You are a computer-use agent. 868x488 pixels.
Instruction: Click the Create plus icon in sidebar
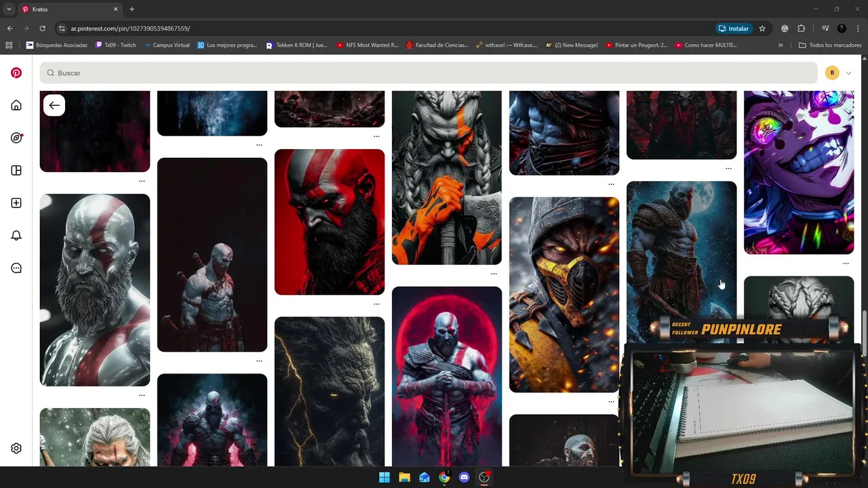[16, 203]
